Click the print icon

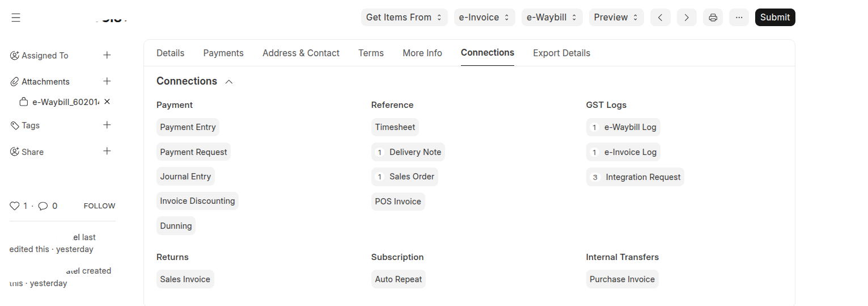[x=713, y=18]
